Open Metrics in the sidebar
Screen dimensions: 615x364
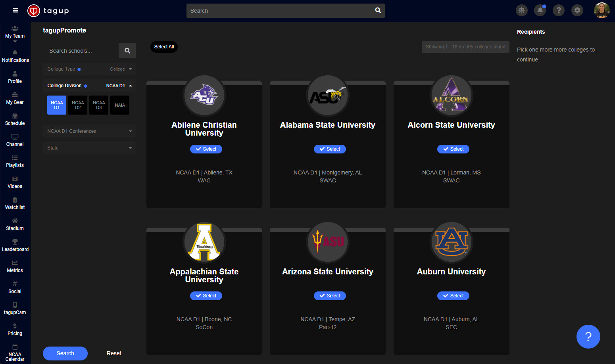[x=15, y=266]
